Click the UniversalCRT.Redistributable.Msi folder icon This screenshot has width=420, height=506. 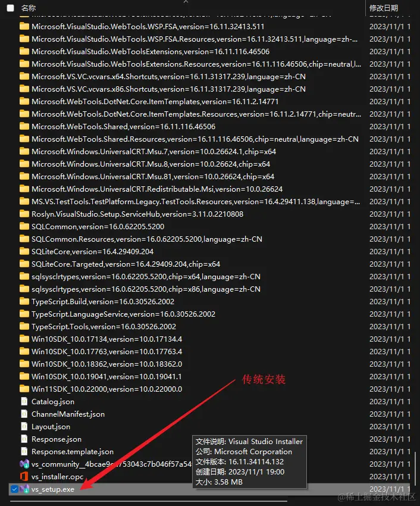click(24, 189)
